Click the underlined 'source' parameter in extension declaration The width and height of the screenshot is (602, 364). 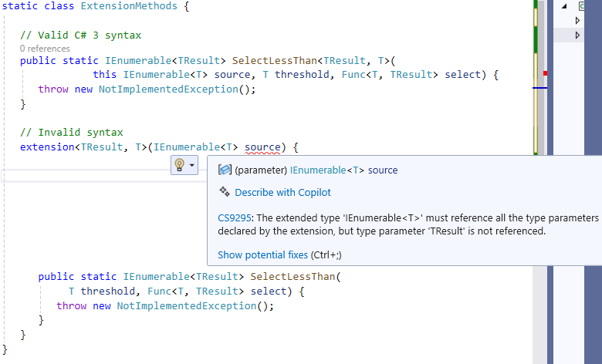[x=262, y=147]
